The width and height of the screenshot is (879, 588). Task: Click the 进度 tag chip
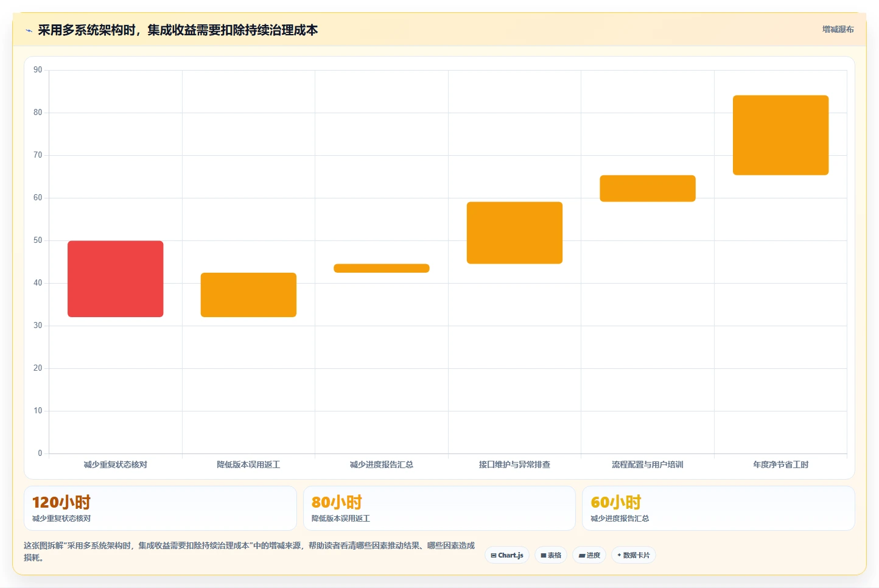coord(589,555)
